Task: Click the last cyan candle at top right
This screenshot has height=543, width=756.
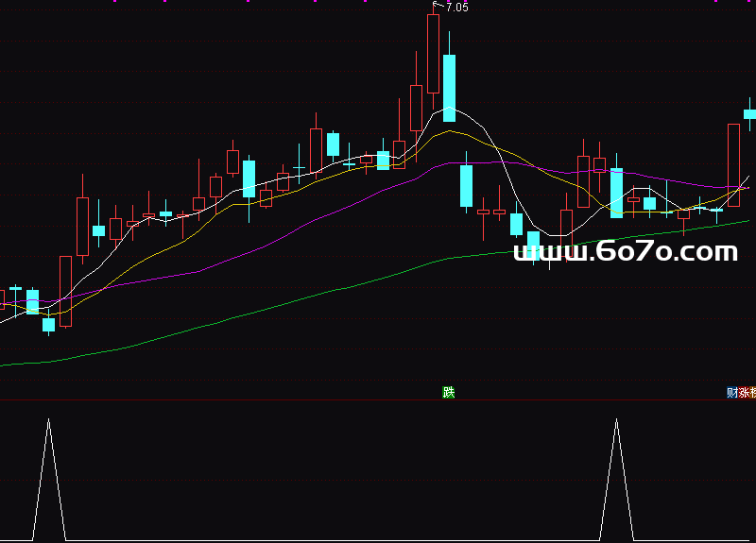Action: click(749, 114)
